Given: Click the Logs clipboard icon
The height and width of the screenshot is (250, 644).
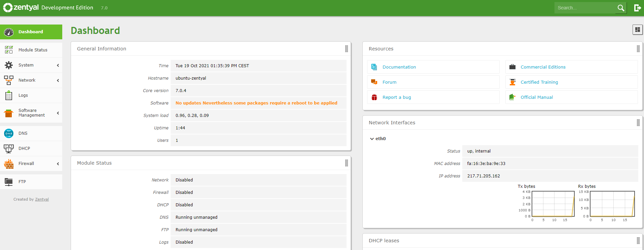Looking at the screenshot, I should pyautogui.click(x=9, y=95).
